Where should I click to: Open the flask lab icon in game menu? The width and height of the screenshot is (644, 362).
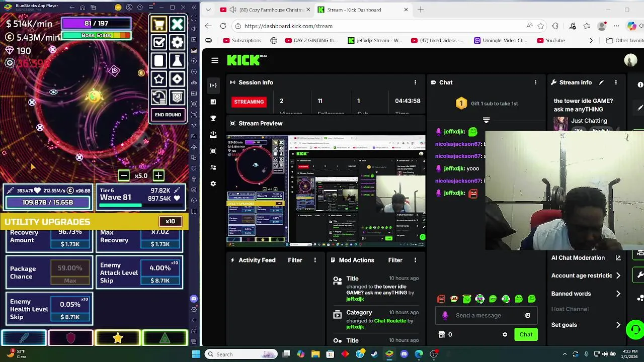pos(177,61)
